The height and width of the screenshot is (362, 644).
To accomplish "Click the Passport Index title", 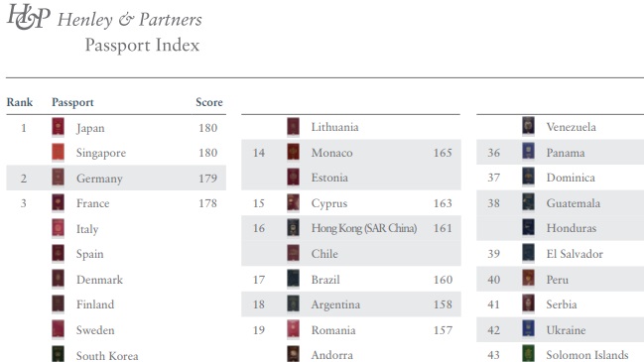I will 142,46.
